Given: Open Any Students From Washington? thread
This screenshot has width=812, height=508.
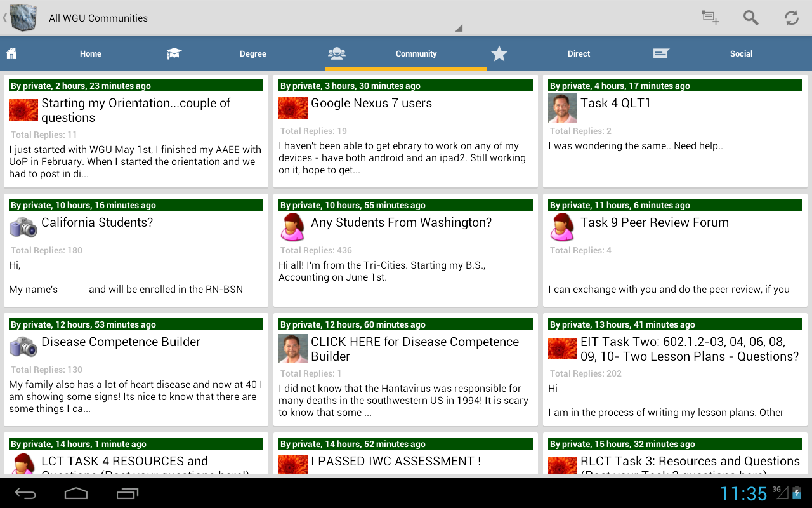Looking at the screenshot, I should click(401, 222).
